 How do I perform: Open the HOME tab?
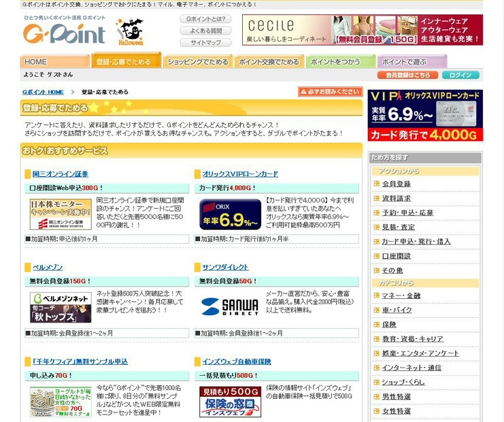[x=54, y=61]
